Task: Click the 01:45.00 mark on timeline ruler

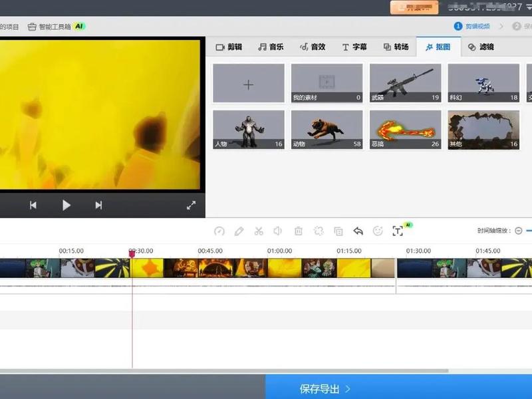Action: (488, 251)
